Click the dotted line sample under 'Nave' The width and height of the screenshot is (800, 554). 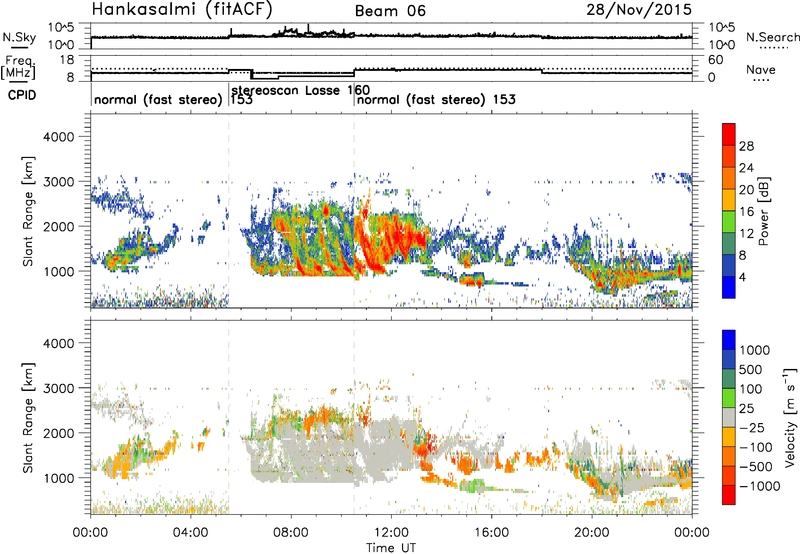(x=761, y=80)
